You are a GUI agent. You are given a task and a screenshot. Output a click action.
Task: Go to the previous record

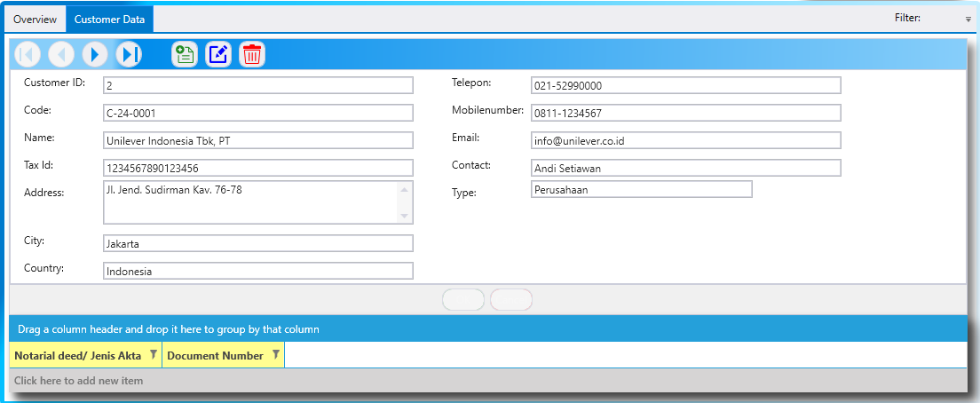click(61, 54)
